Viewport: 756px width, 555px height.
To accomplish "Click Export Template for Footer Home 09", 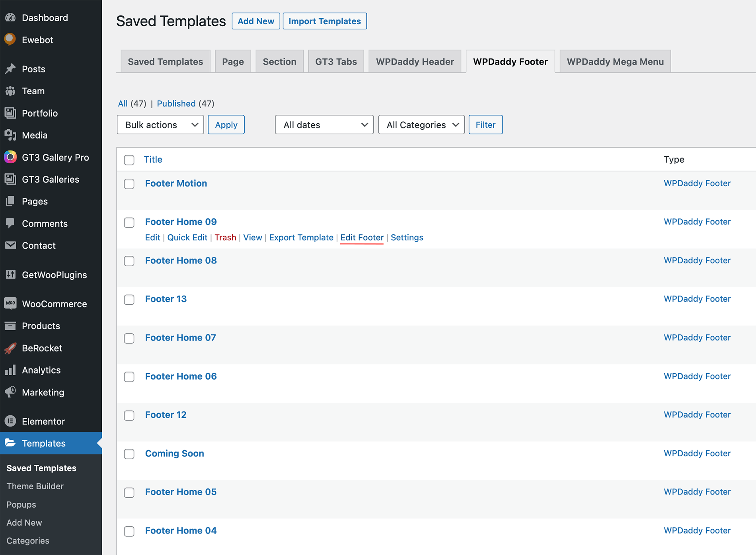I will pos(301,237).
